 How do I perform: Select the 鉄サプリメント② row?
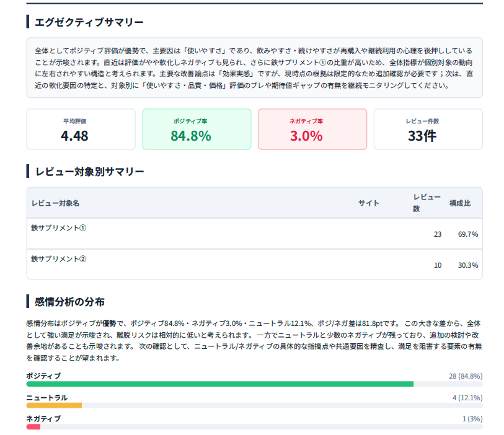255,265
